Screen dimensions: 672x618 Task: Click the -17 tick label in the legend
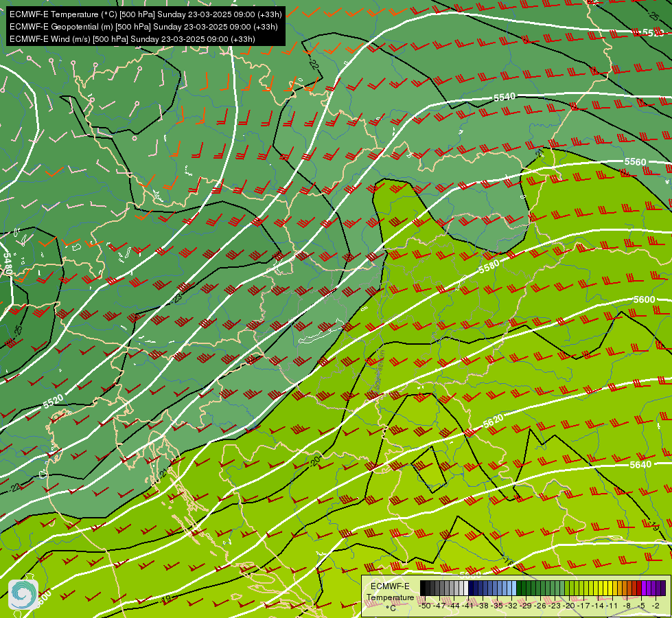click(x=583, y=606)
